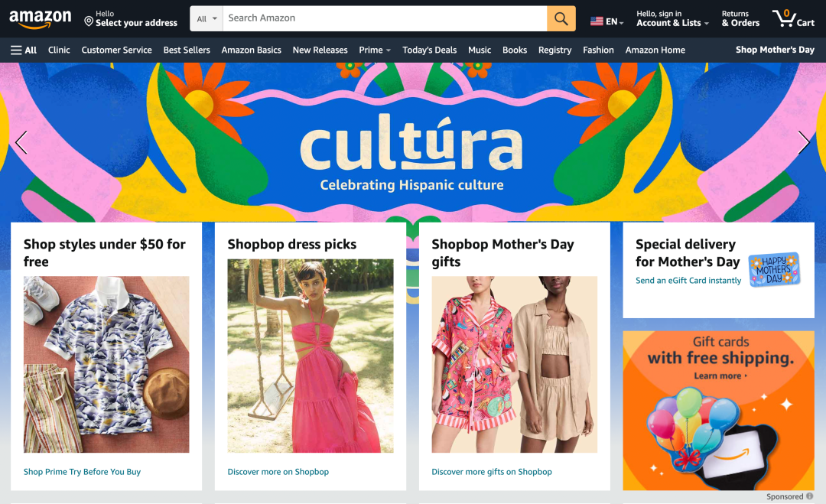
Task: Click Send an eGift Card instantly link
Action: click(688, 281)
